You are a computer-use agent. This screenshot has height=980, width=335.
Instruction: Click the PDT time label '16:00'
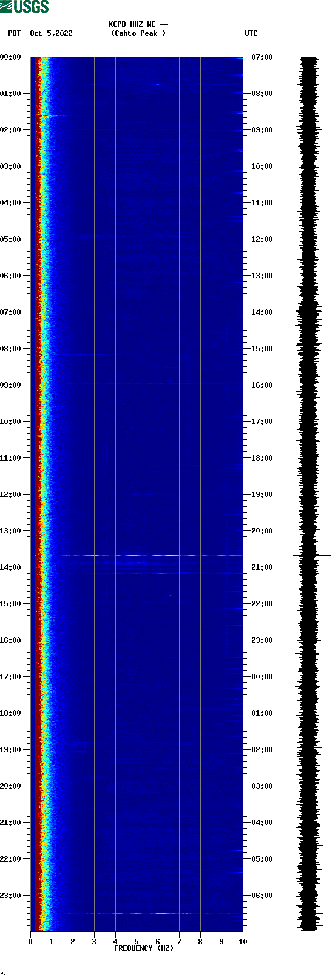point(10,640)
